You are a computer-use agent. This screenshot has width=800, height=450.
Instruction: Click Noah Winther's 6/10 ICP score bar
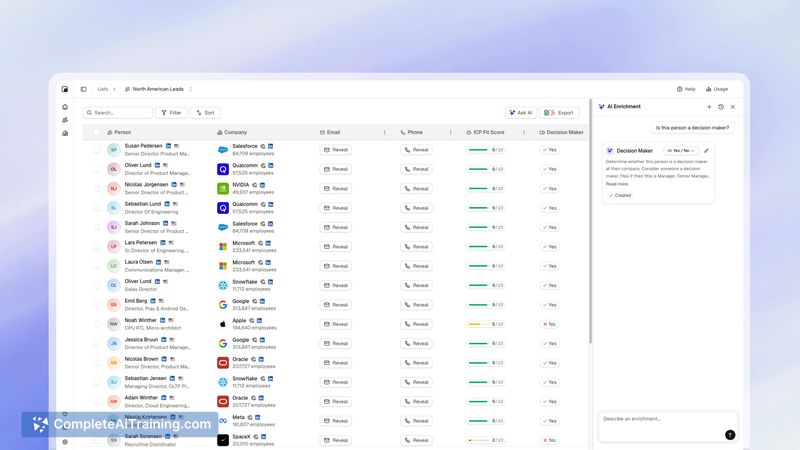point(485,324)
